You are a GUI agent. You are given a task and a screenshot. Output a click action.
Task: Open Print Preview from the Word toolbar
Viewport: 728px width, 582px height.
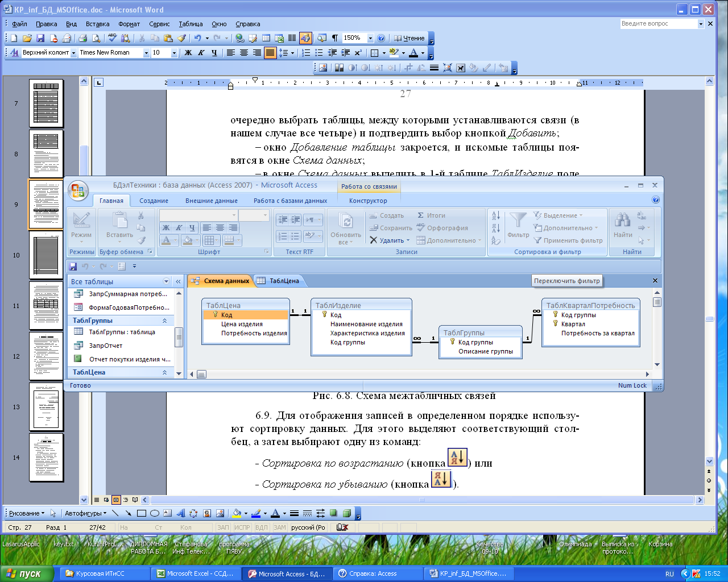[96, 38]
